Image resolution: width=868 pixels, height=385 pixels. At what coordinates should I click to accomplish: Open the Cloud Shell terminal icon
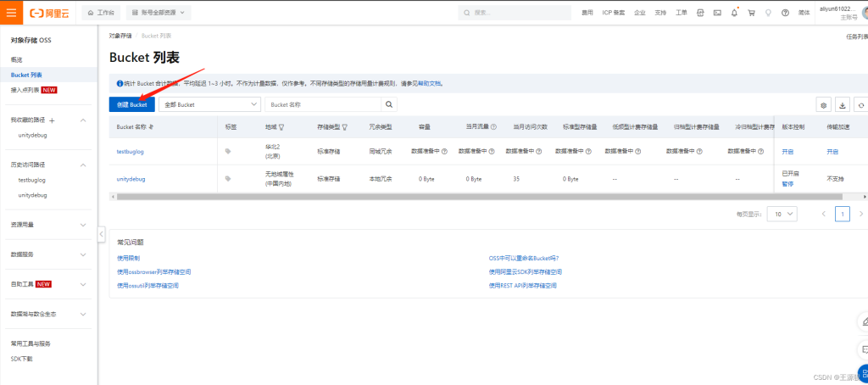click(x=717, y=12)
